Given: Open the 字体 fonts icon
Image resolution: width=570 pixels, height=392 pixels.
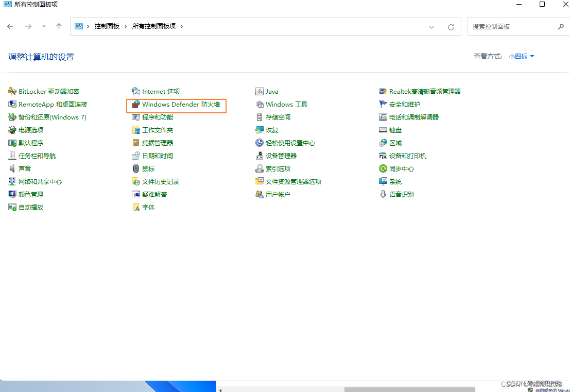Looking at the screenshot, I should point(135,207).
